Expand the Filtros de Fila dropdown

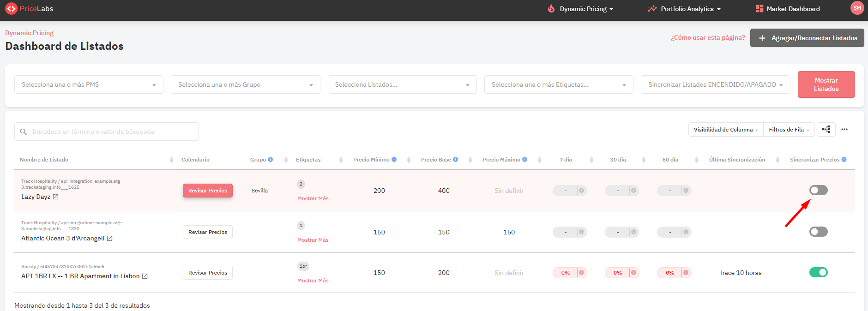point(789,130)
